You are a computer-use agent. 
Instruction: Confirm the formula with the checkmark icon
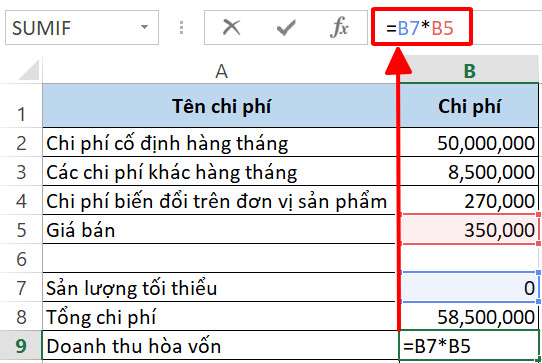click(286, 28)
